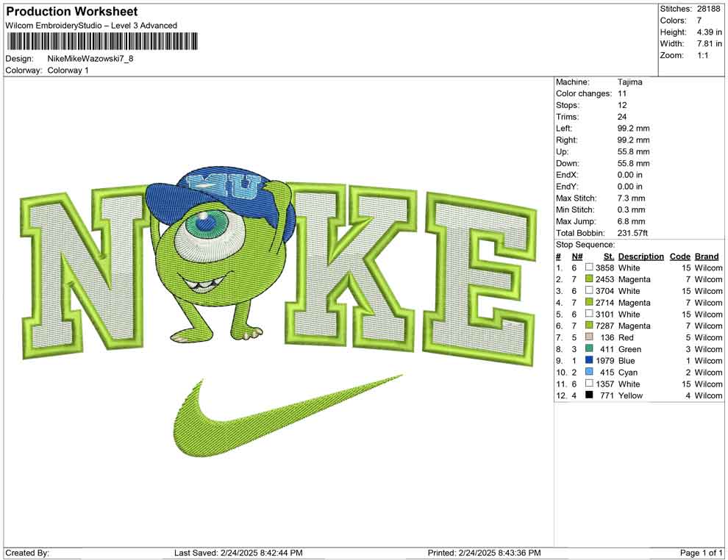The image size is (728, 560).
Task: Click the green swatch beside stitch count 2714
Action: 589,302
